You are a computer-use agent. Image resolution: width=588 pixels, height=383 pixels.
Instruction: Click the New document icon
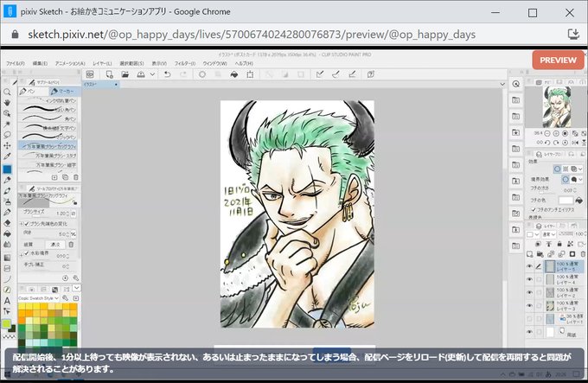point(109,74)
